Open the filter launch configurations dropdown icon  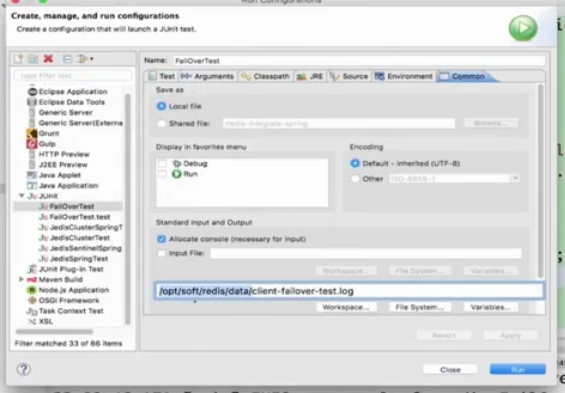pyautogui.click(x=85, y=59)
